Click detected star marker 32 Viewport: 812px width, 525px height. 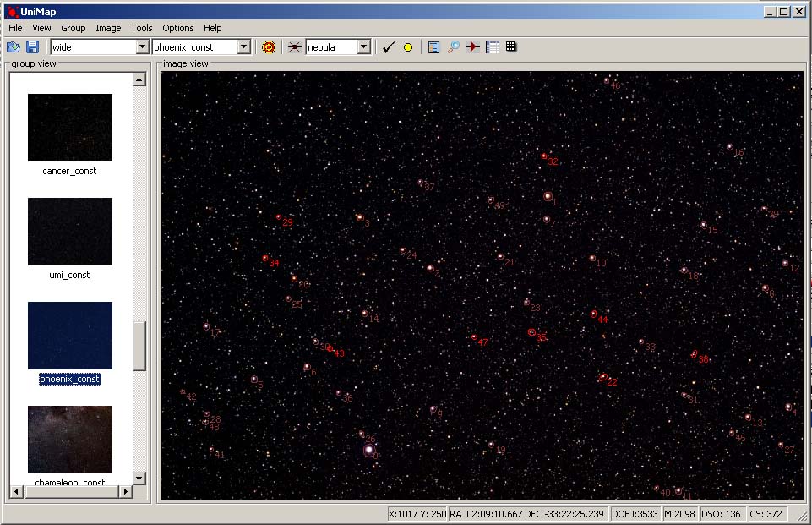(x=544, y=156)
